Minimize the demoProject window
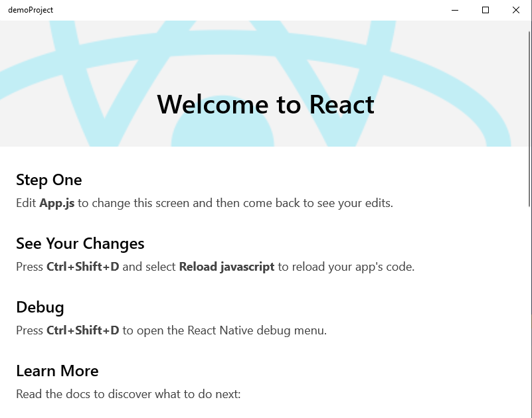Image resolution: width=532 pixels, height=418 pixels. (454, 10)
